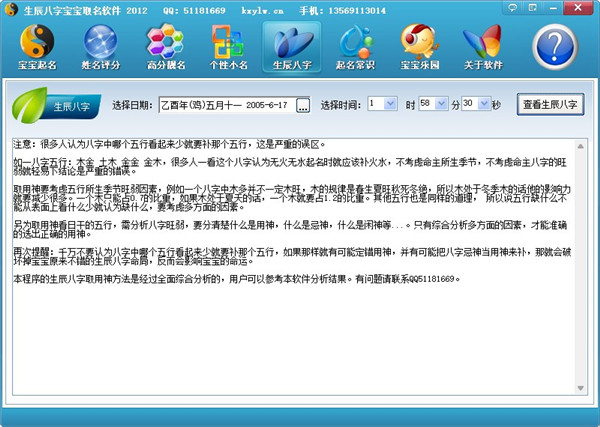
Task: Click paragraph beginning 如一八字五行
Action: tap(290, 166)
